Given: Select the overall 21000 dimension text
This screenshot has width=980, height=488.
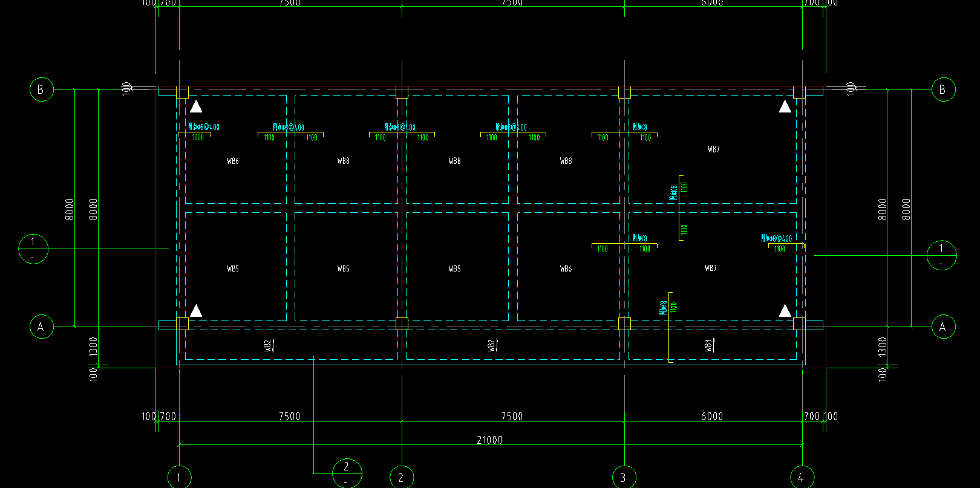Looking at the screenshot, I should 489,440.
